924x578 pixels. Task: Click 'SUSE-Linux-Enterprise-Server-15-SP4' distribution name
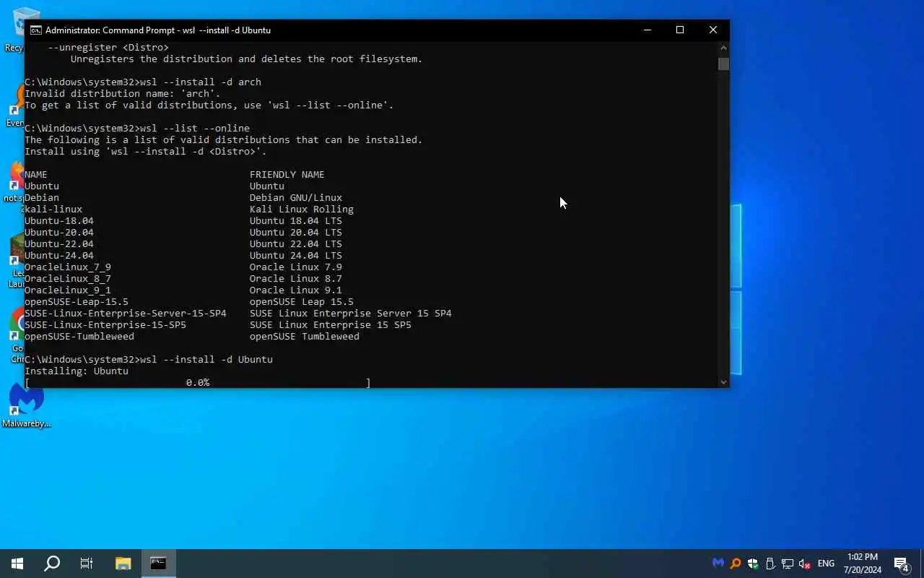point(126,313)
